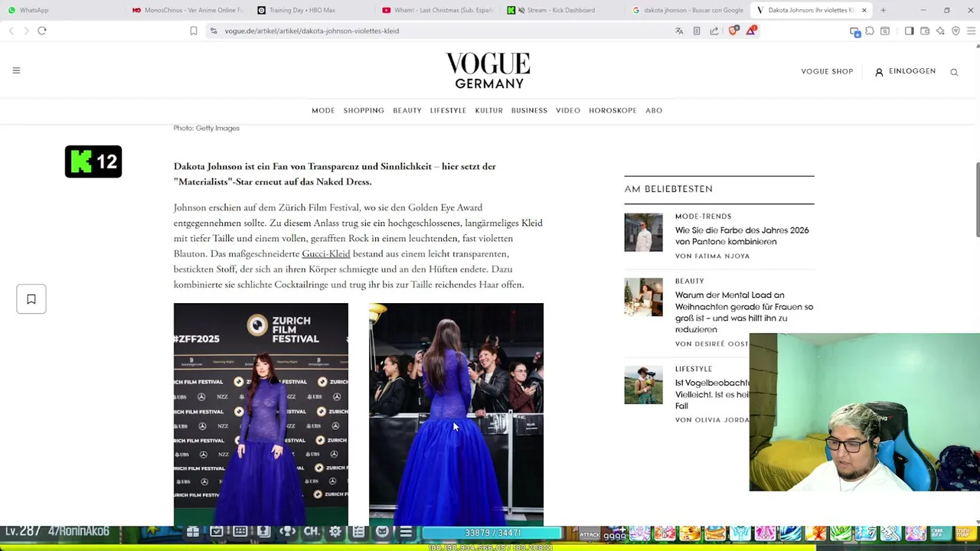Click the game settings gear icon
980x551 pixels.
[335, 532]
